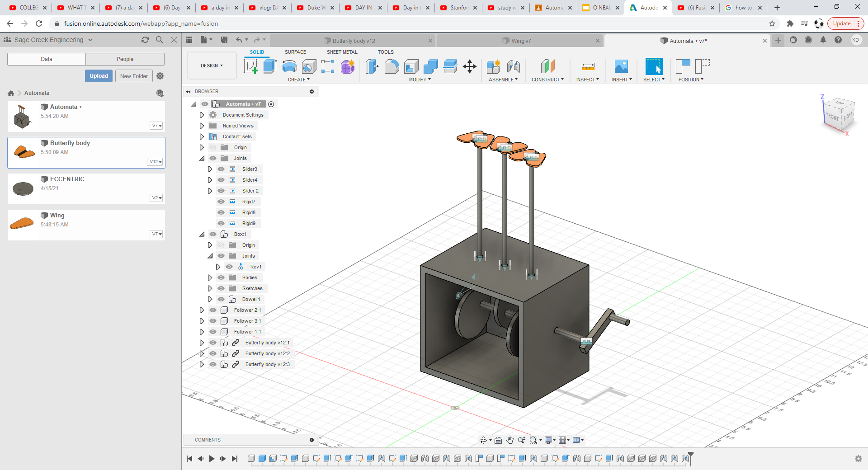This screenshot has height=470, width=868.
Task: Click the Select tool icon
Action: [654, 66]
